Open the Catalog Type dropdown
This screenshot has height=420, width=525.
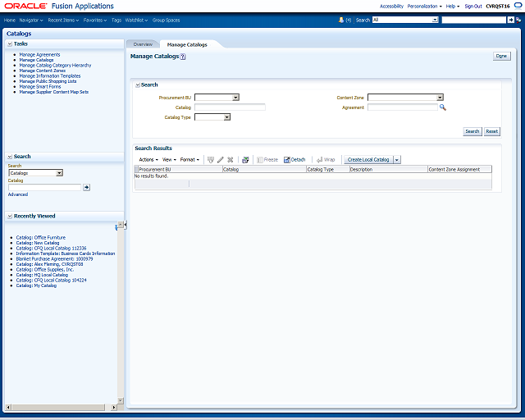(x=227, y=117)
